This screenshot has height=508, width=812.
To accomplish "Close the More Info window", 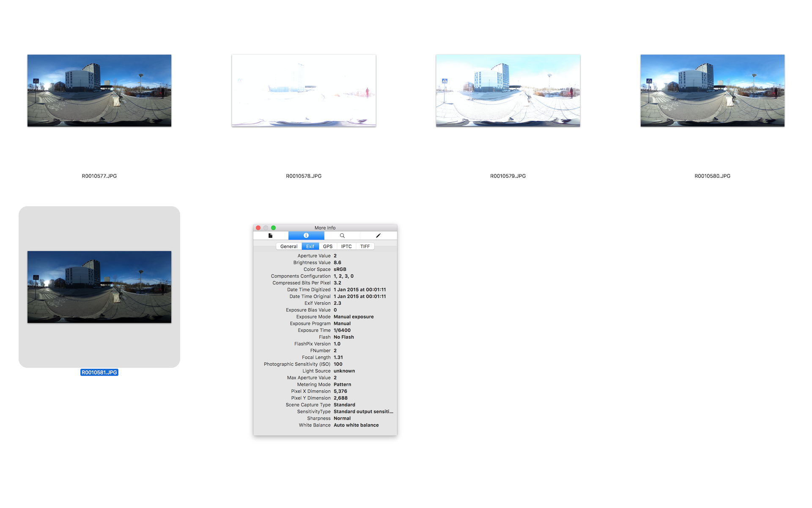I will (258, 228).
